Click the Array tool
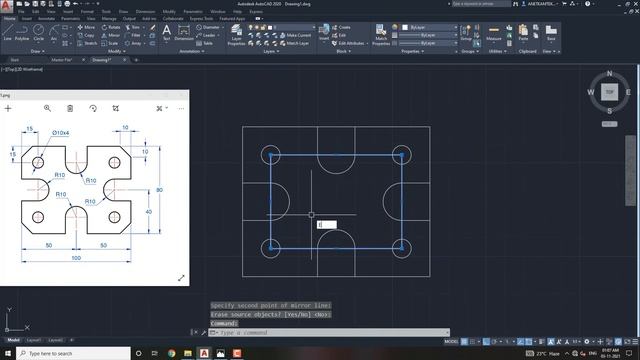640x360 pixels. click(133, 43)
